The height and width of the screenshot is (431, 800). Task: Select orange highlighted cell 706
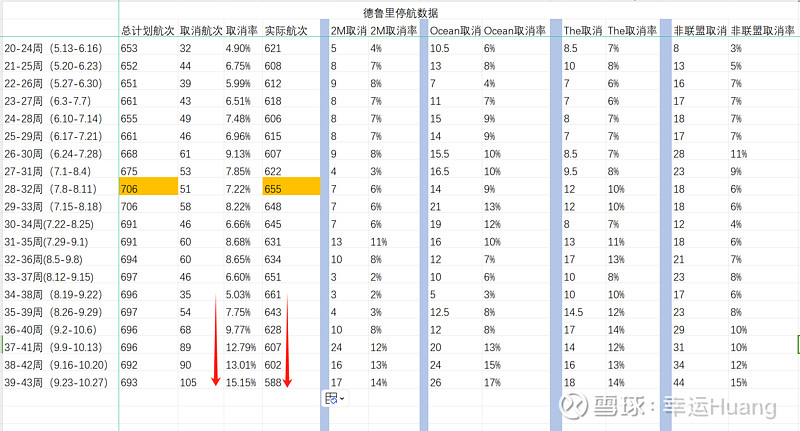click(148, 187)
